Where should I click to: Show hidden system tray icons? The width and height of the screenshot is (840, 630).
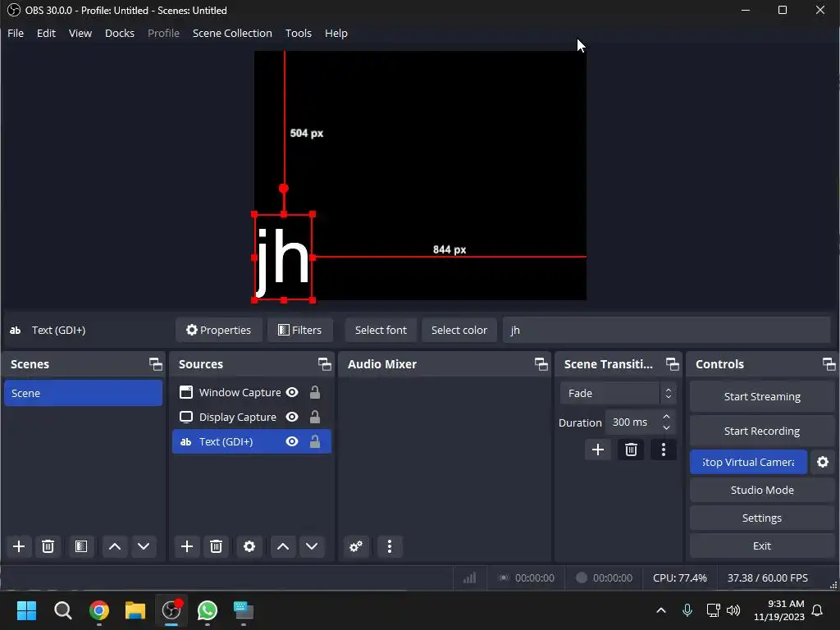[661, 610]
